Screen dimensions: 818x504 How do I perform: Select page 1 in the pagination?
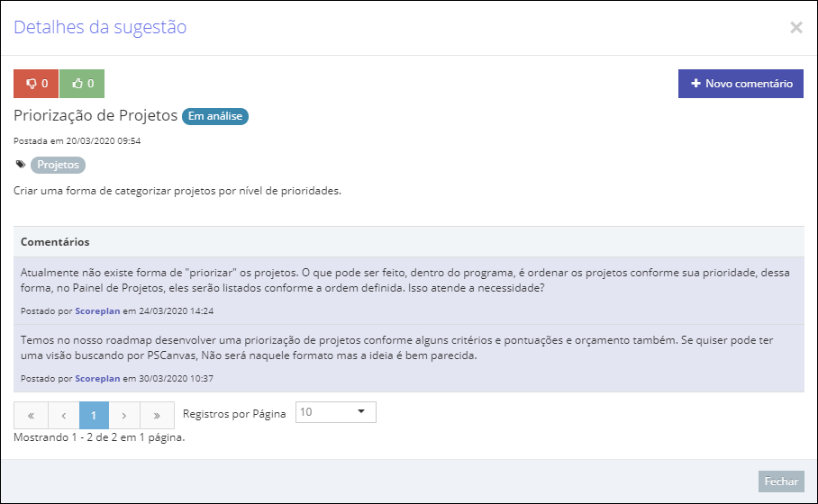click(94, 416)
